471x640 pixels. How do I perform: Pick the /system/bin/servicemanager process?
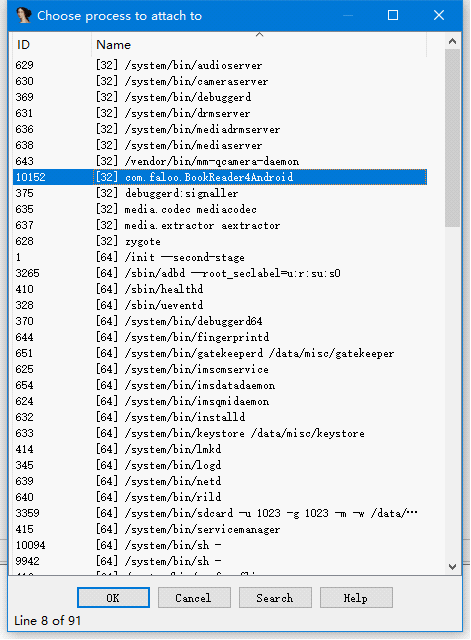click(220, 529)
